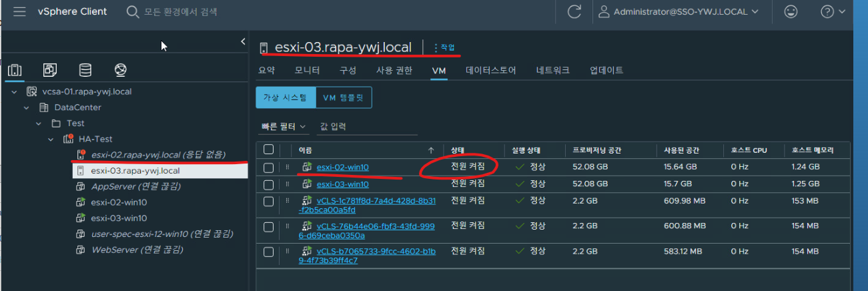This screenshot has height=291, width=868.
Task: Open the vCLS-76b44e06-fbf3-43fd-9996 link
Action: click(368, 230)
